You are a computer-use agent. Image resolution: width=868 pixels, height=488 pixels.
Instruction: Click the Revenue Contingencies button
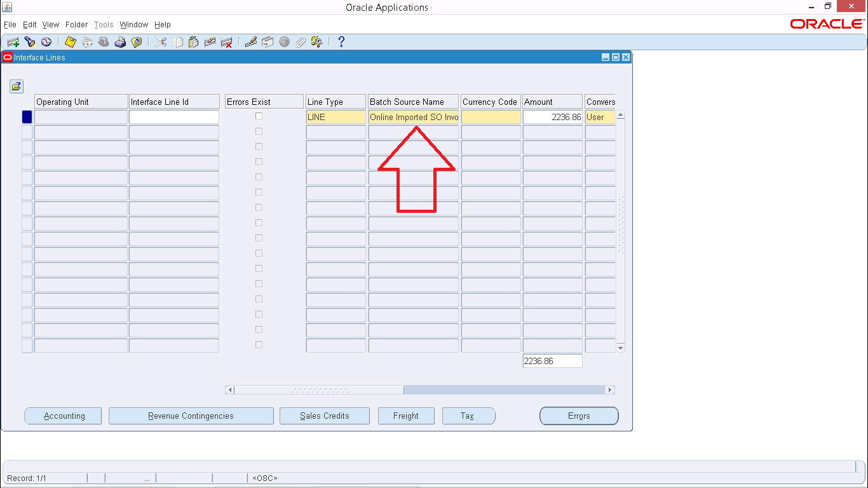coord(191,416)
